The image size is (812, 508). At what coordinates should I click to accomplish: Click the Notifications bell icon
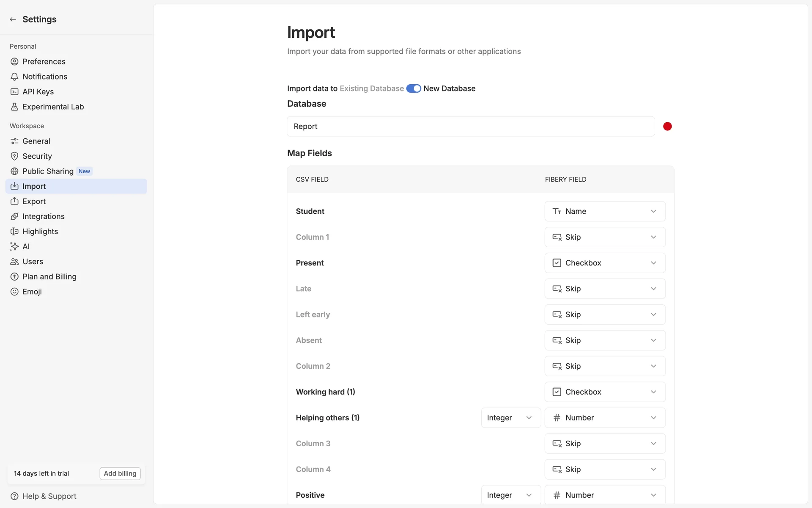(14, 77)
